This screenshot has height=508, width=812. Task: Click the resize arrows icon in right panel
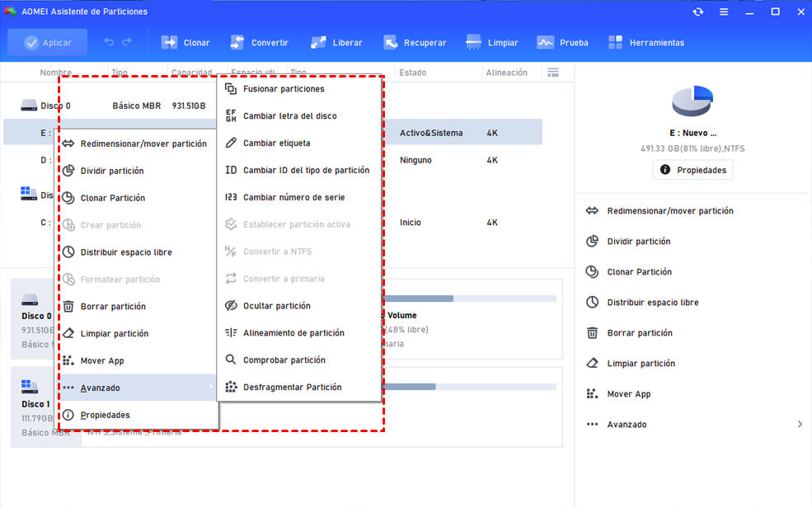[x=592, y=211]
